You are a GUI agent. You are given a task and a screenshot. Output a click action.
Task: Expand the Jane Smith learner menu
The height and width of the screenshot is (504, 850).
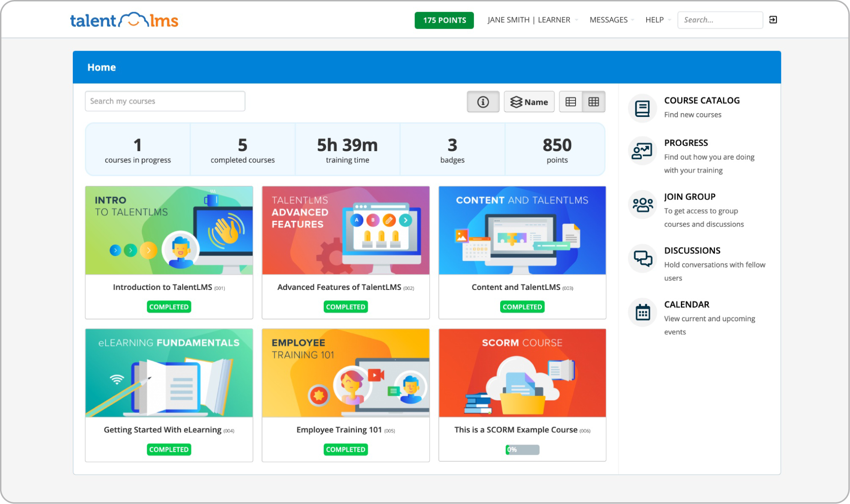click(576, 20)
